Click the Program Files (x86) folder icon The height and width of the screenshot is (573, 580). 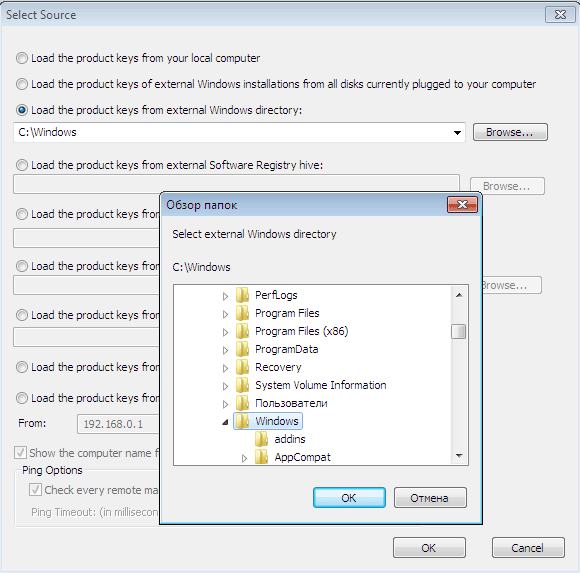[x=242, y=331]
